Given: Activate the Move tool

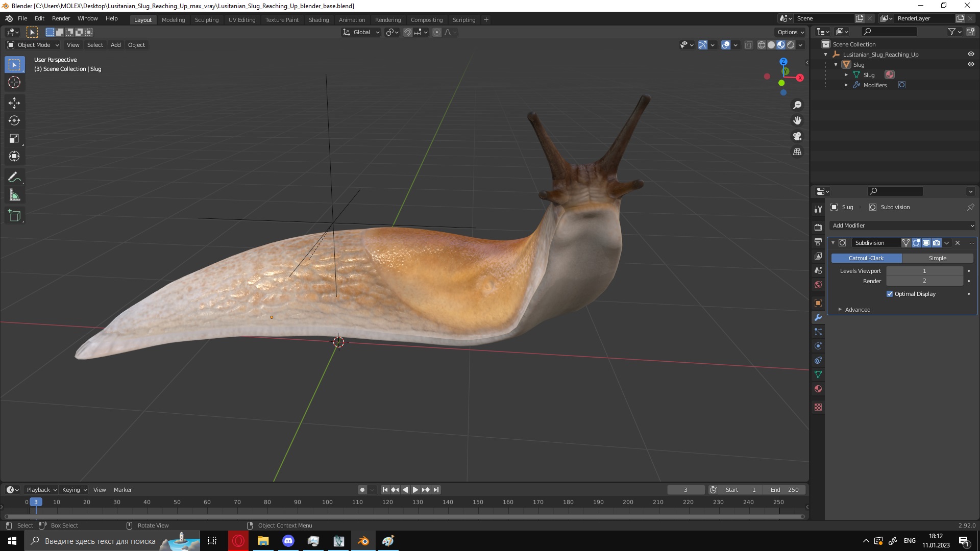Looking at the screenshot, I should [x=14, y=103].
